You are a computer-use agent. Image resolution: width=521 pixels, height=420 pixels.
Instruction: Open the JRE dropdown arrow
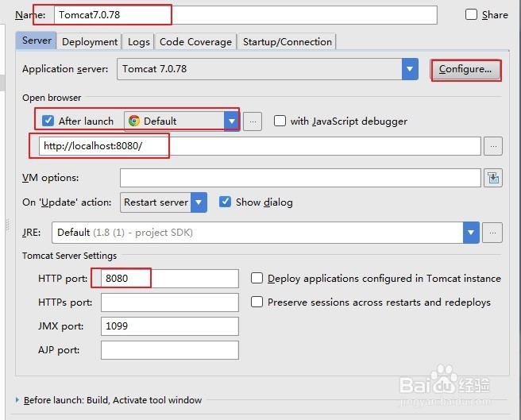tap(471, 233)
